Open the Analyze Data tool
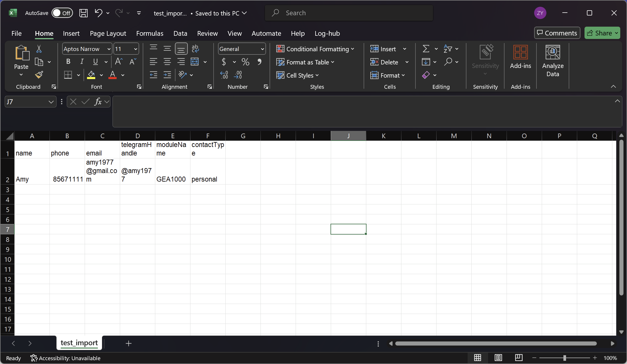The width and height of the screenshot is (627, 364). (553, 61)
